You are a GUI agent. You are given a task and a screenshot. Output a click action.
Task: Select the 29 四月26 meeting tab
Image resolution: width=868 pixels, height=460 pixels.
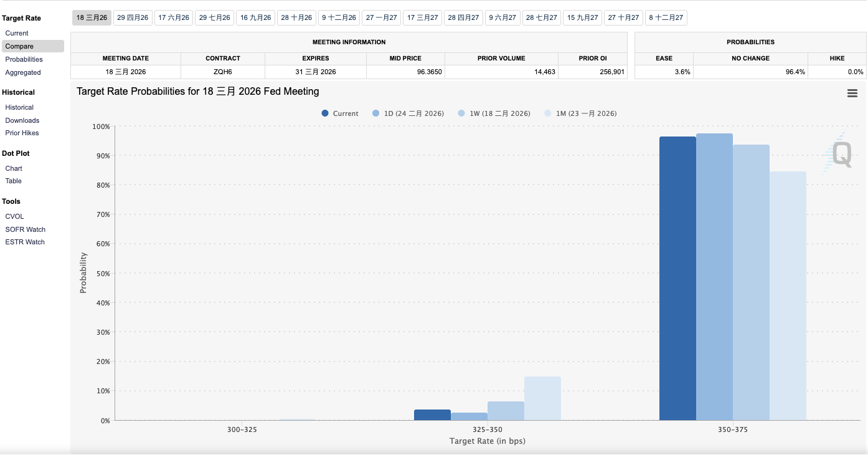133,17
